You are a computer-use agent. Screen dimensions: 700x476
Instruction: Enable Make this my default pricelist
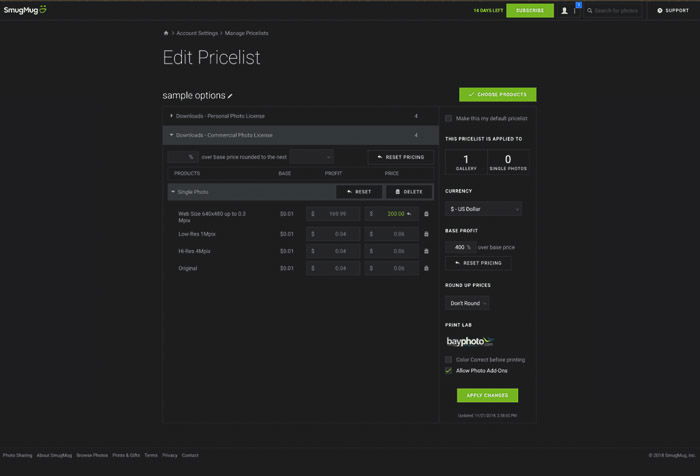point(448,119)
